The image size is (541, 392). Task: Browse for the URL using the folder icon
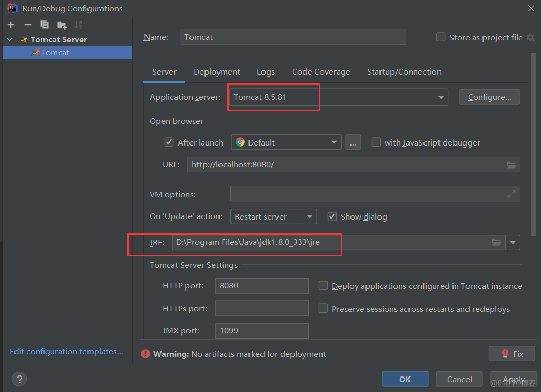pos(511,165)
